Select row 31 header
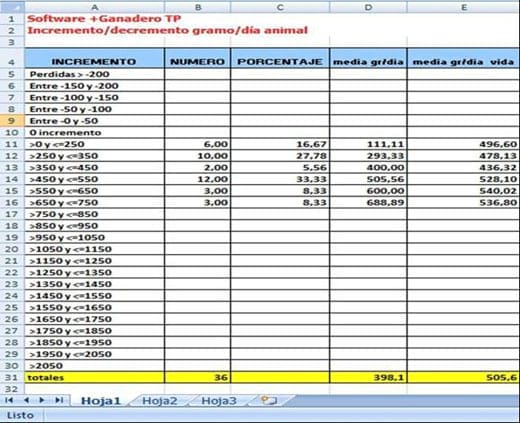Viewport: 520px width, 423px height. (x=12, y=377)
